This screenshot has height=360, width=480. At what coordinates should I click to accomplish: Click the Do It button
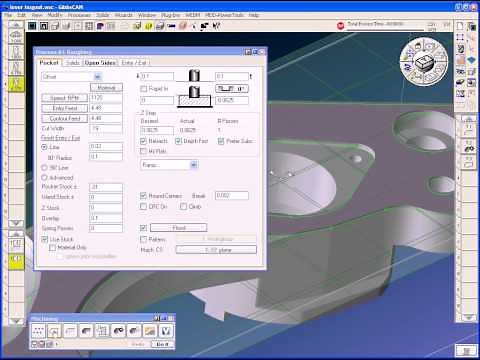(x=163, y=344)
